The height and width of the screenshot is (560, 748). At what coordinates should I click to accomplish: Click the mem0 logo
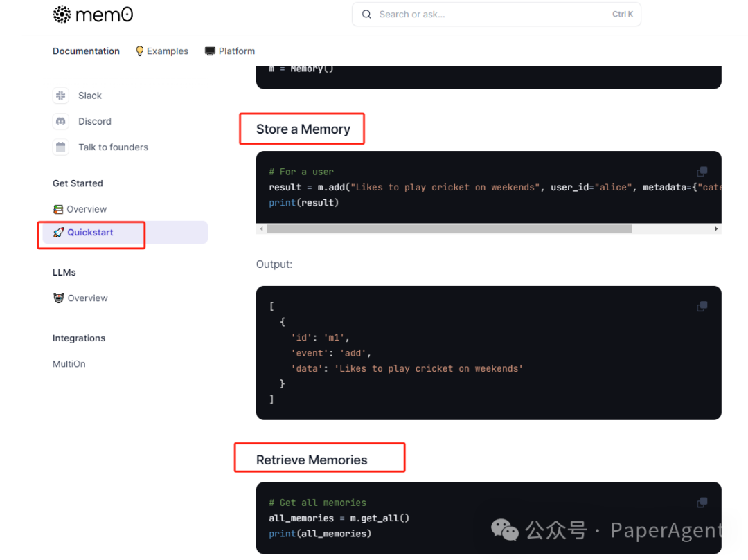93,15
